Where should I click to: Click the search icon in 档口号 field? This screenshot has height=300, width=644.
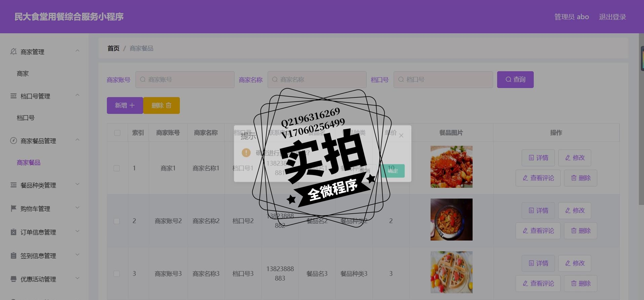pos(401,80)
